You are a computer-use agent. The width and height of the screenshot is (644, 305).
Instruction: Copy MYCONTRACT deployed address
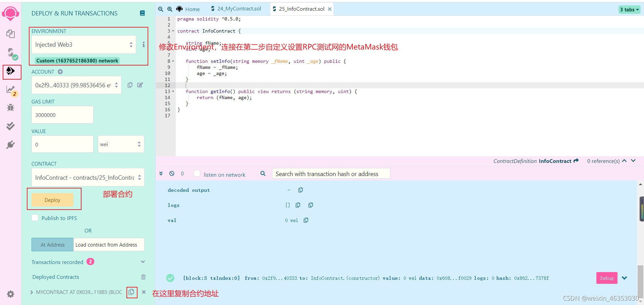(x=131, y=292)
